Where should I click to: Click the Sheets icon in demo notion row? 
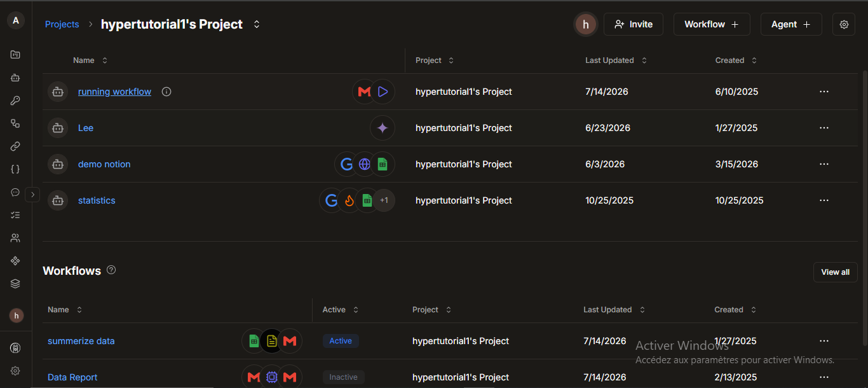click(x=383, y=164)
